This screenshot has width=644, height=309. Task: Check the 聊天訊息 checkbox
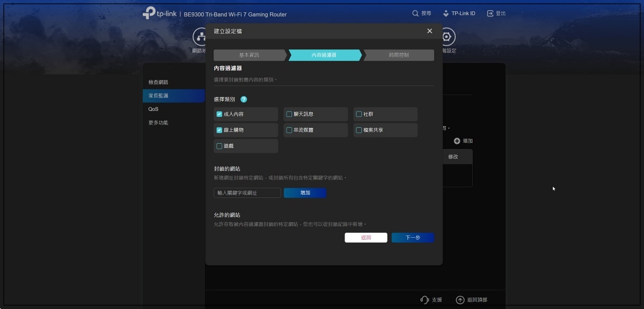(x=289, y=114)
